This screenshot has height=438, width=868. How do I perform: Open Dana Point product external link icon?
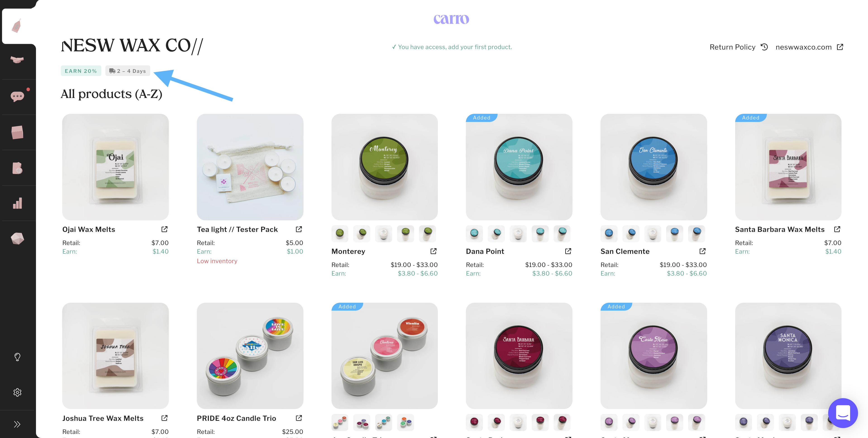[568, 251]
